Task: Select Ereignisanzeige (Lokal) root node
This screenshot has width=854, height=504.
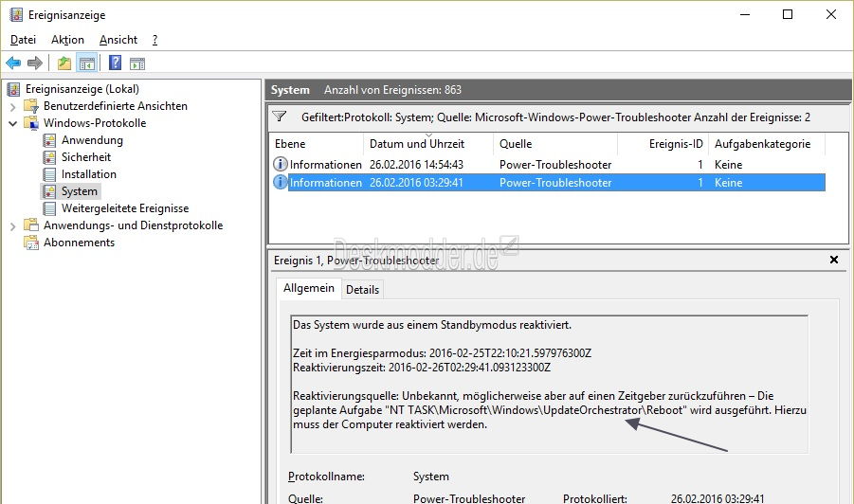Action: pyautogui.click(x=82, y=89)
